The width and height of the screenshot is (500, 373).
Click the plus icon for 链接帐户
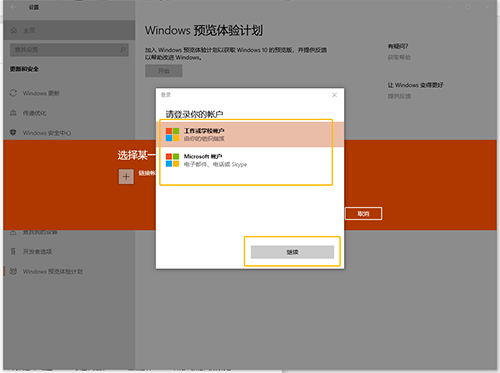pyautogui.click(x=126, y=177)
